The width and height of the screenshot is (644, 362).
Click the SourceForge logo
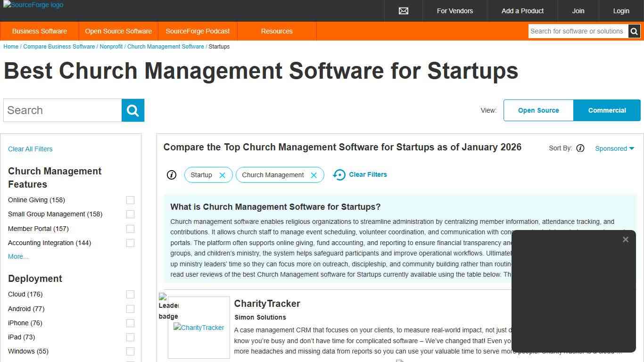(33, 5)
